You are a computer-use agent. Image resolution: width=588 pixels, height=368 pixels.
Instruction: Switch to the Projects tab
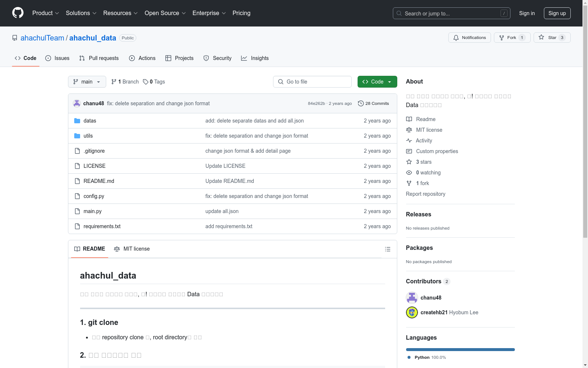click(179, 58)
